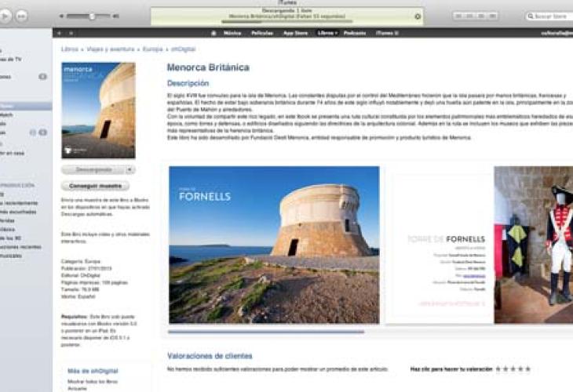Open the Viajes y aventura breadcrumb link
The width and height of the screenshot is (573, 392).
pyautogui.click(x=104, y=49)
